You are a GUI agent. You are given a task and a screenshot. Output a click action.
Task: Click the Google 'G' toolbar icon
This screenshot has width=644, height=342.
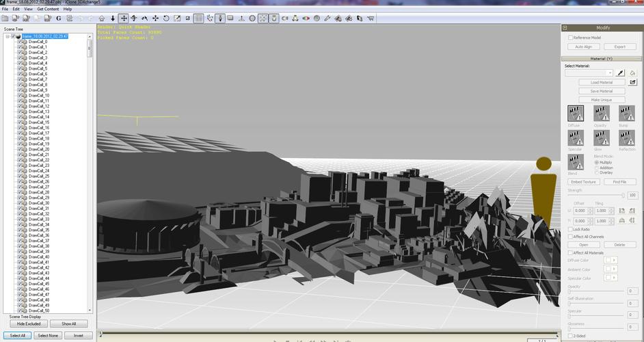pyautogui.click(x=58, y=18)
